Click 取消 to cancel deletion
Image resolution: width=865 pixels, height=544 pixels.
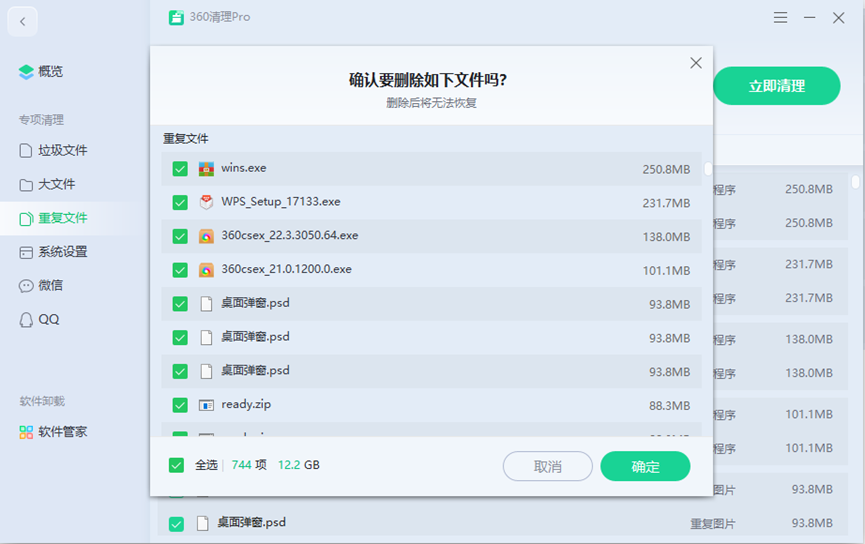(548, 467)
